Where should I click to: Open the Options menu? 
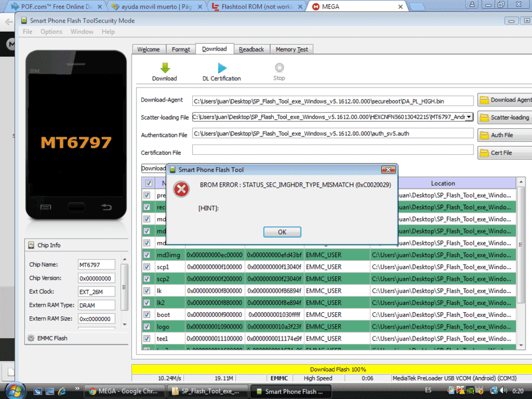[x=51, y=31]
